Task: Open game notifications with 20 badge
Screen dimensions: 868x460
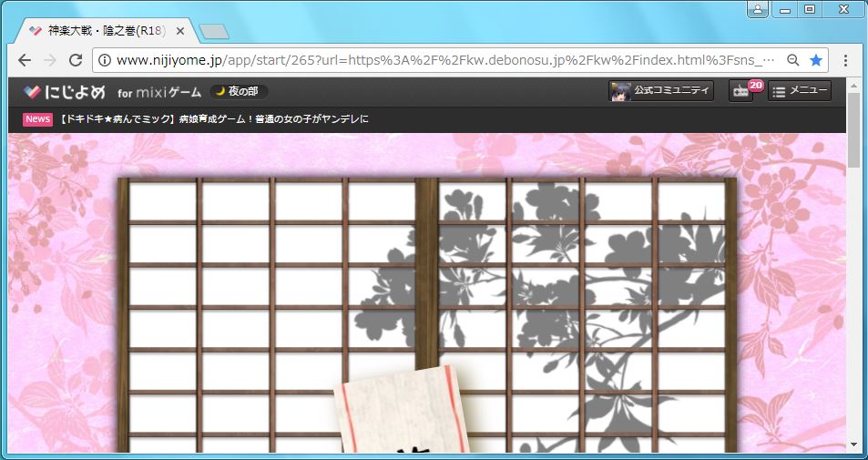Action: coord(740,92)
